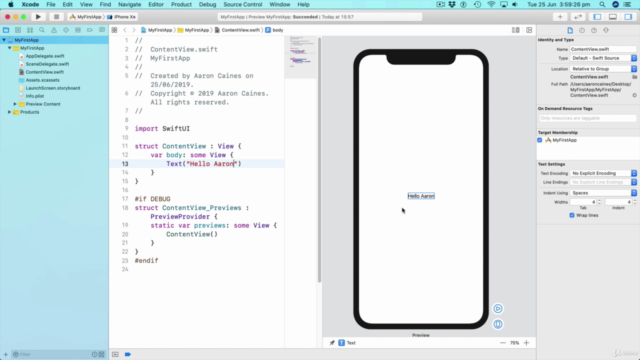The height and width of the screenshot is (360, 640).
Task: Open the Source Control menu
Action: (242, 4)
